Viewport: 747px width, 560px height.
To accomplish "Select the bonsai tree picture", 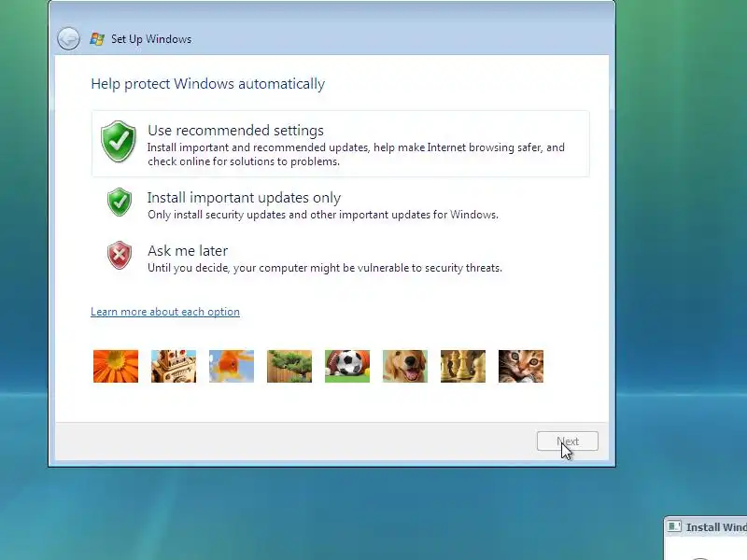I will [289, 366].
